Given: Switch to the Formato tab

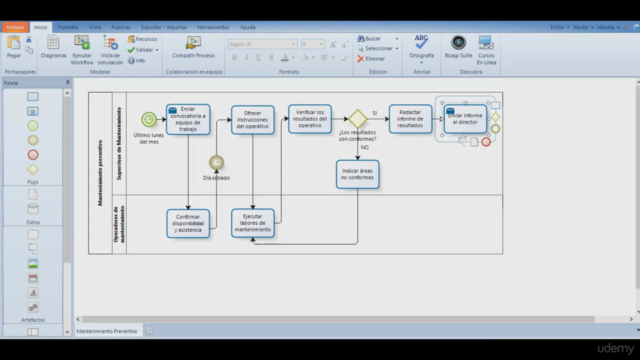Looking at the screenshot, I should [68, 27].
